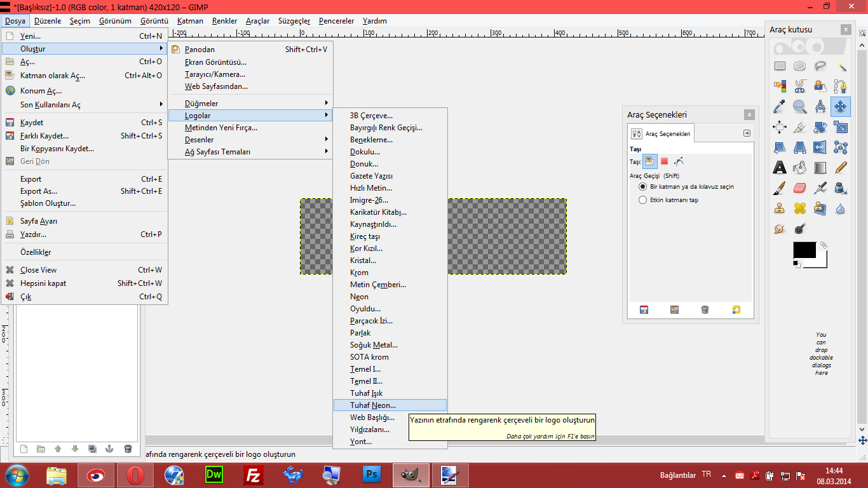This screenshot has width=868, height=488.
Task: Select the Free Select lasso tool
Action: [820, 66]
